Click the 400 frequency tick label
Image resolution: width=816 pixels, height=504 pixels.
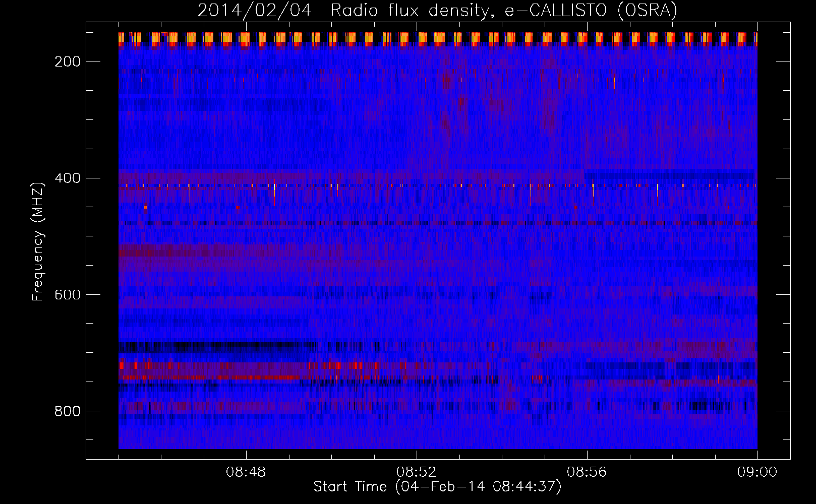pos(68,178)
